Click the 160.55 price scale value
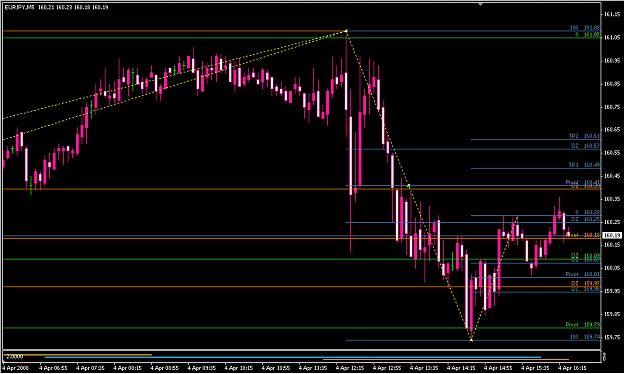 coord(612,153)
